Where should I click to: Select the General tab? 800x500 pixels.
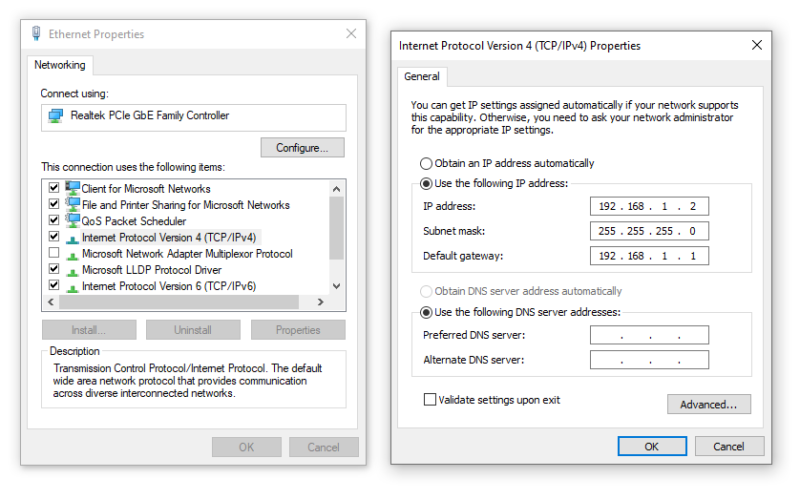[422, 77]
